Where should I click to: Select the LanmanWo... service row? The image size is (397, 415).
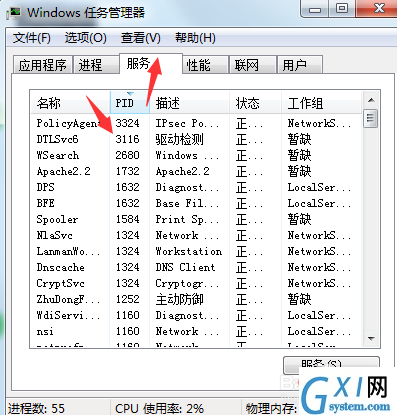click(x=195, y=251)
